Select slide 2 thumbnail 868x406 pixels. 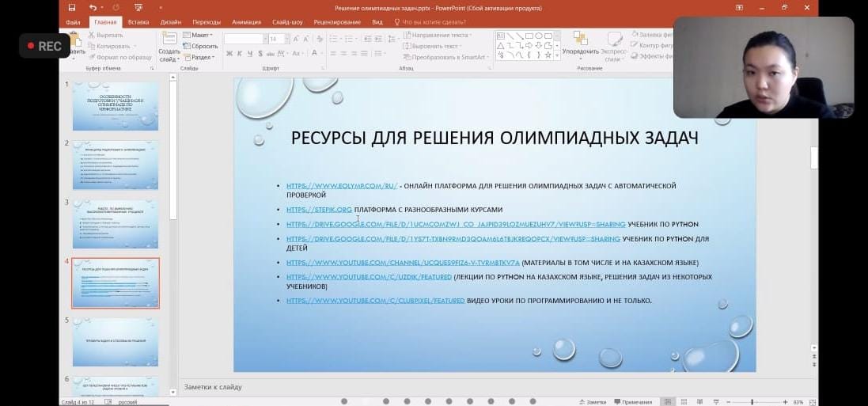(116, 165)
